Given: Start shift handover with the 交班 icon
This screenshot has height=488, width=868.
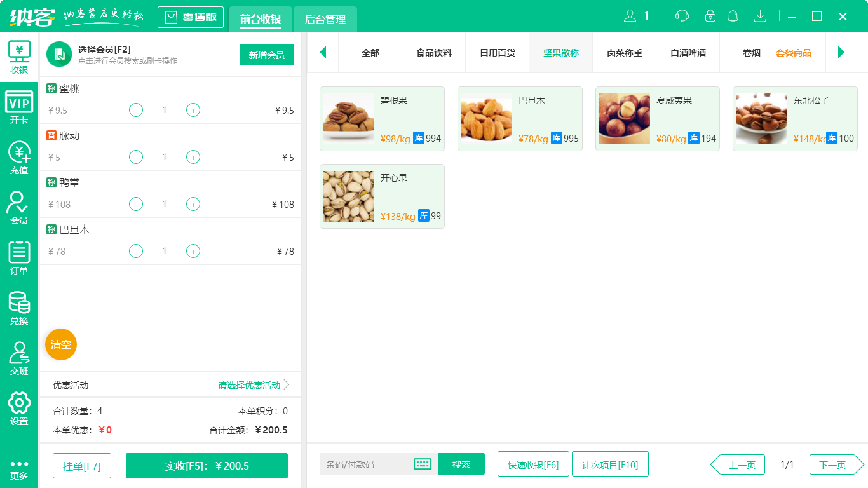Looking at the screenshot, I should [x=19, y=356].
